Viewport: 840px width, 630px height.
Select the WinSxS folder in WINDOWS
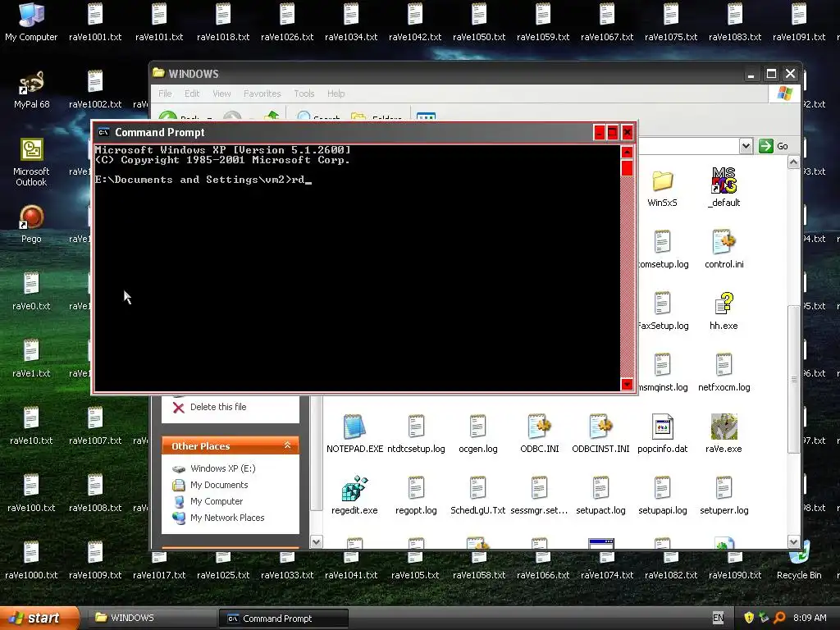point(662,188)
